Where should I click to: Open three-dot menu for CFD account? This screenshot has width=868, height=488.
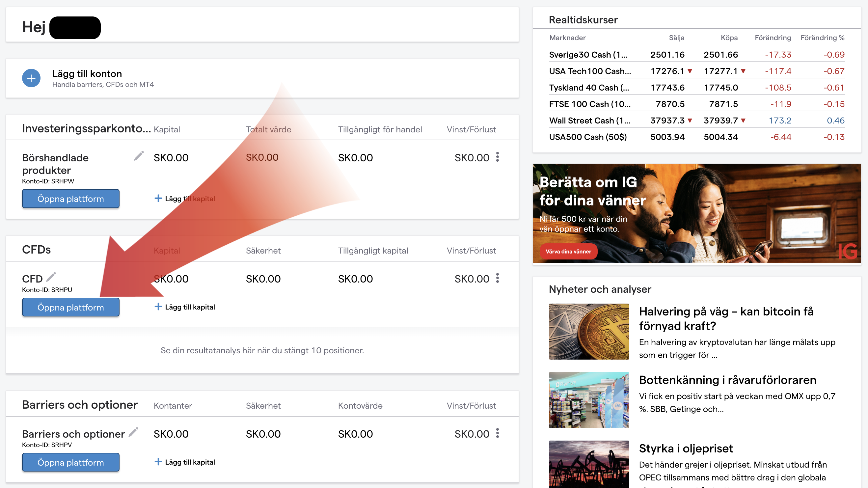497,278
